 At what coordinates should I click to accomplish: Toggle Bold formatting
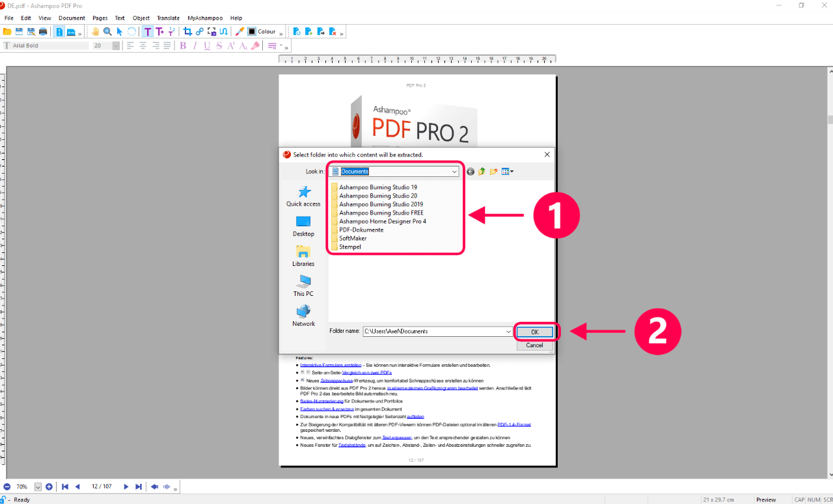point(183,46)
